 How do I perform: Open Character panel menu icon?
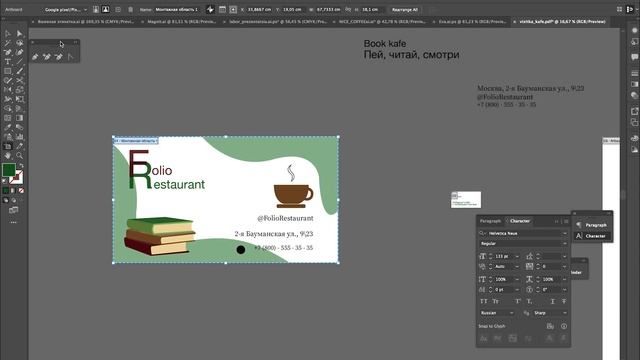(x=566, y=221)
